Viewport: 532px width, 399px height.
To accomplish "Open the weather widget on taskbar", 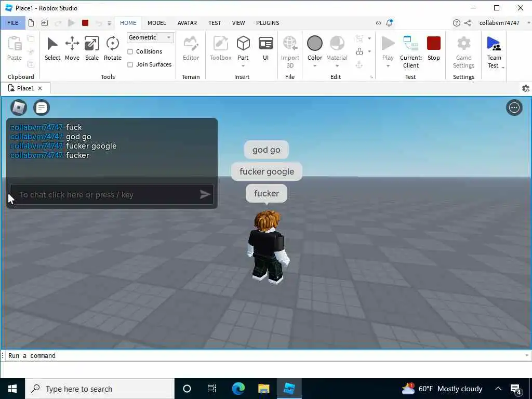I will [x=442, y=389].
